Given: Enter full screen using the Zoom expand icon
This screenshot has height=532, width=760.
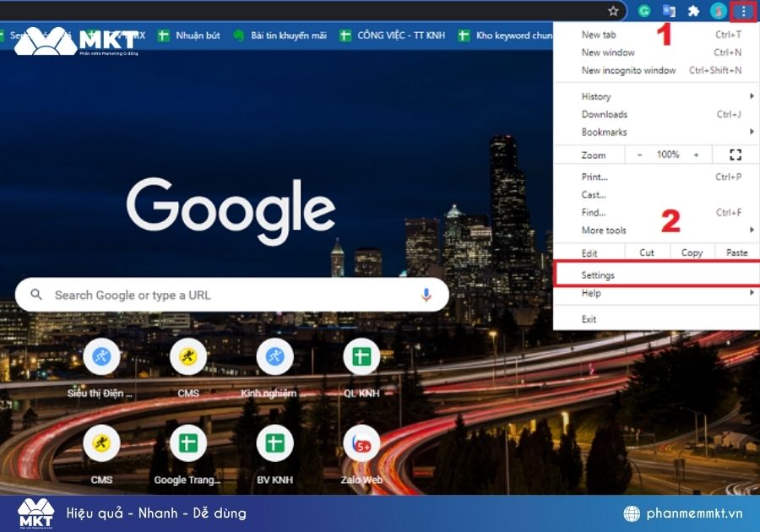Looking at the screenshot, I should click(737, 155).
